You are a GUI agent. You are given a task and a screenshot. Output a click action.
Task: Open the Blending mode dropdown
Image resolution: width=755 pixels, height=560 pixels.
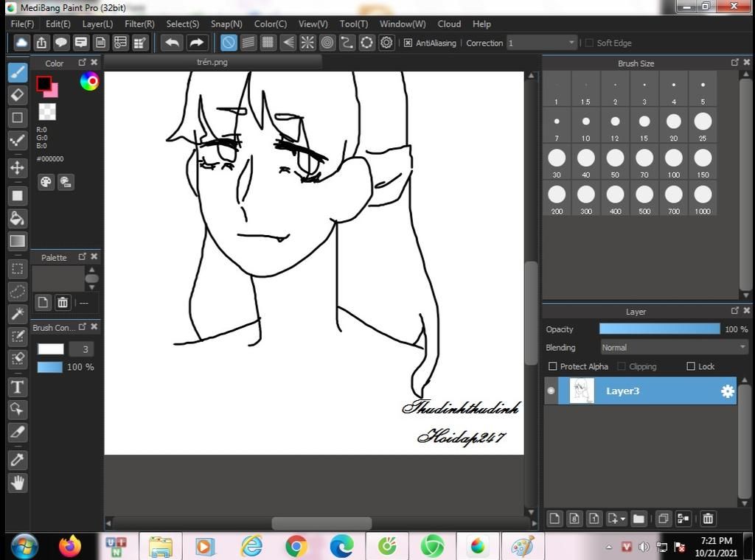tap(674, 348)
